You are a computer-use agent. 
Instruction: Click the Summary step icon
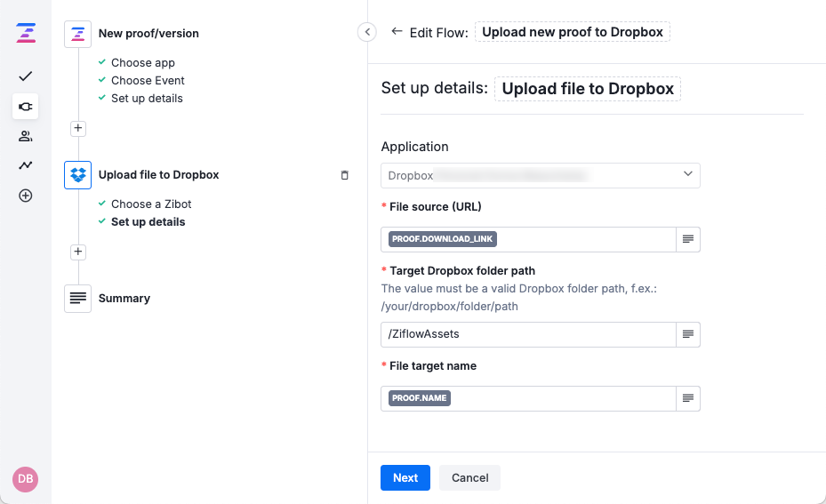click(78, 299)
